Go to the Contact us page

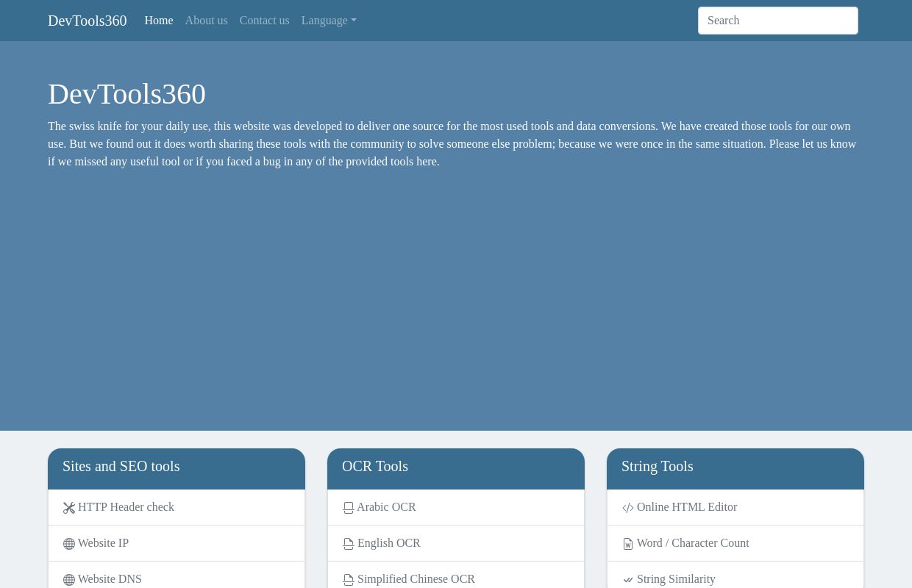(264, 20)
